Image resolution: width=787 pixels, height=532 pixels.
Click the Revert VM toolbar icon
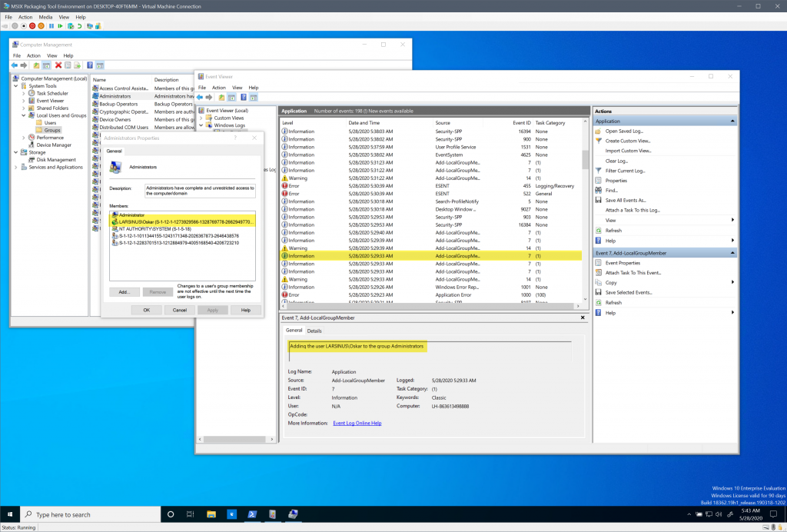[x=79, y=25]
